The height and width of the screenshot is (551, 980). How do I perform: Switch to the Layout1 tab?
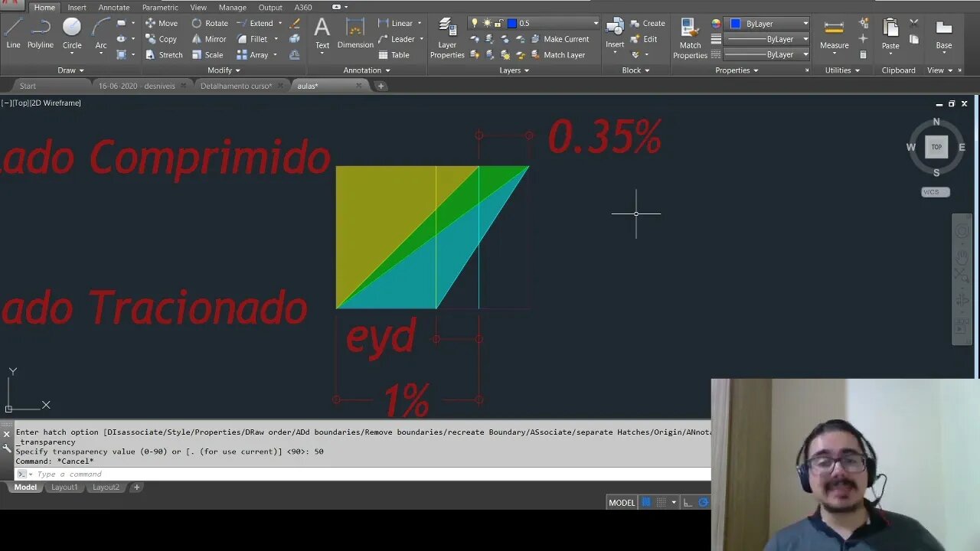click(64, 487)
